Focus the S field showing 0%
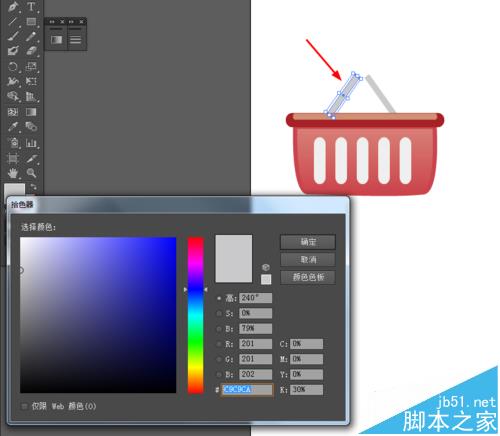The height and width of the screenshot is (436, 500). (x=255, y=313)
